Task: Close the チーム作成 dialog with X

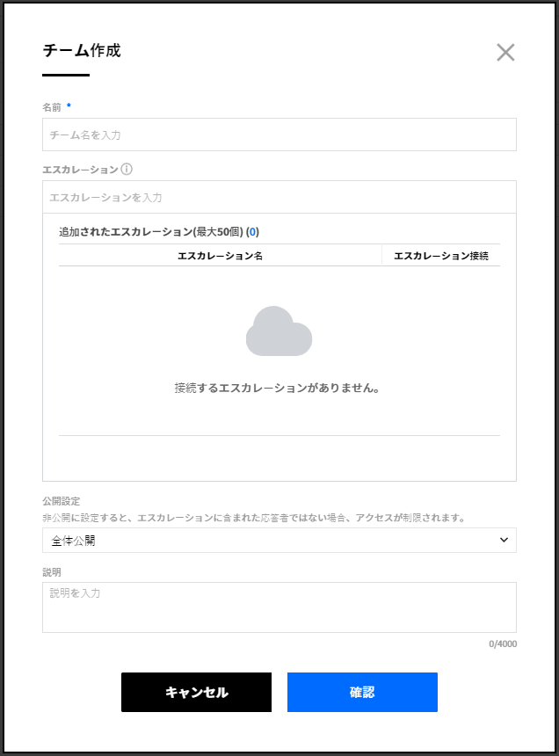Action: click(x=505, y=52)
